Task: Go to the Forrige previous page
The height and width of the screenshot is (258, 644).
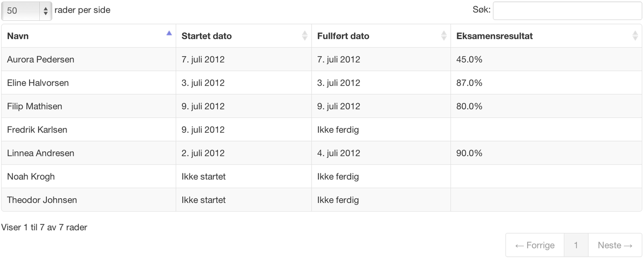Action: (x=535, y=245)
